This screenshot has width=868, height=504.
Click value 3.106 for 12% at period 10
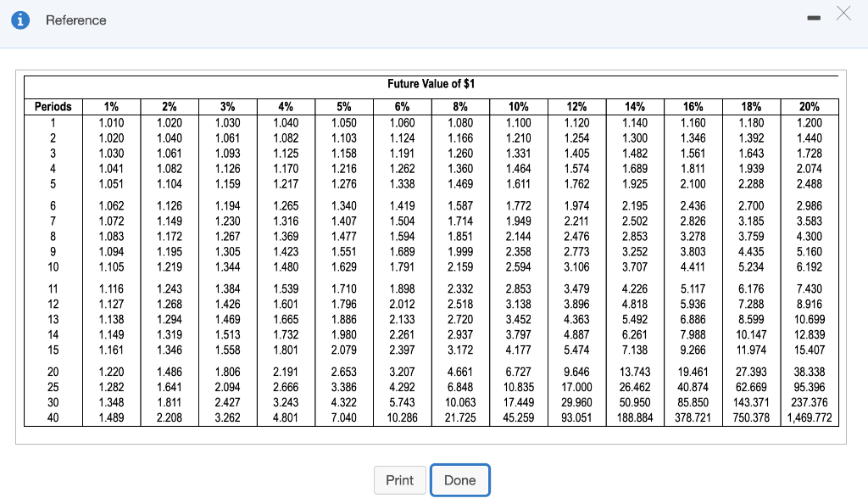[x=576, y=267]
